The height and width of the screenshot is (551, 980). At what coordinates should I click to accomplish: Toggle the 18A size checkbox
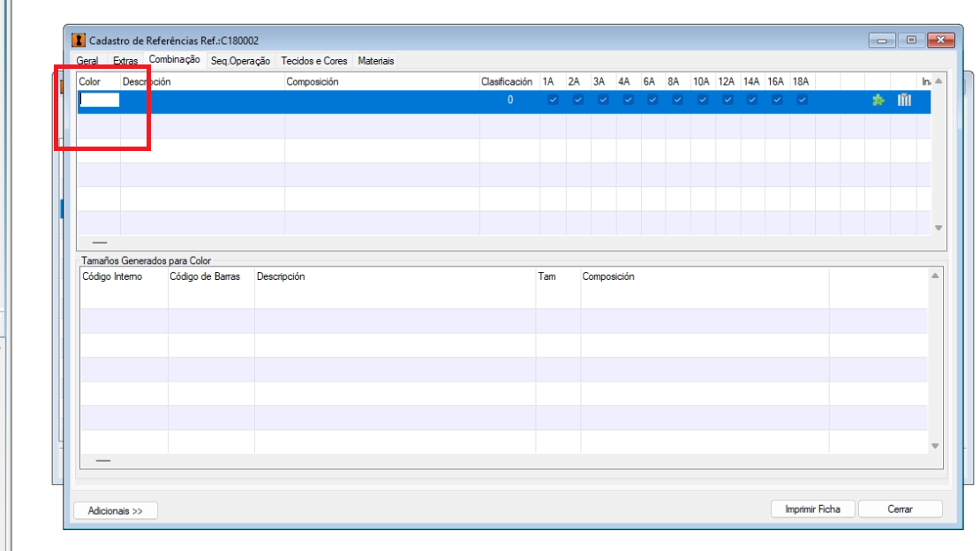(802, 100)
